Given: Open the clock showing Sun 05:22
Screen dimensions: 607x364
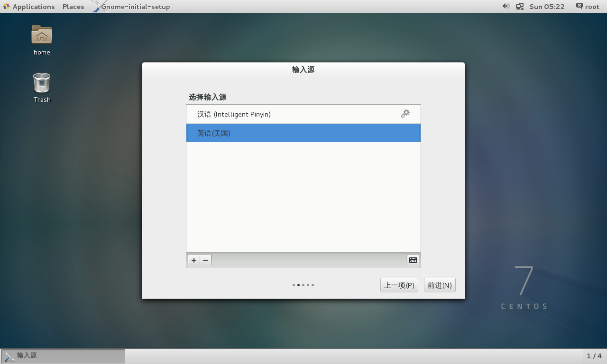Looking at the screenshot, I should 546,6.
